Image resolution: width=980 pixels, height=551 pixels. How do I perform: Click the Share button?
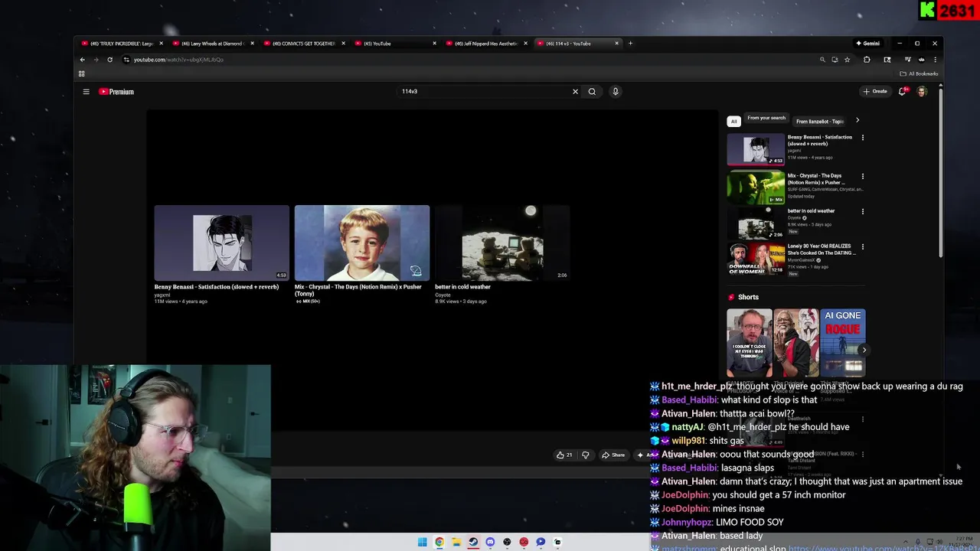613,455
